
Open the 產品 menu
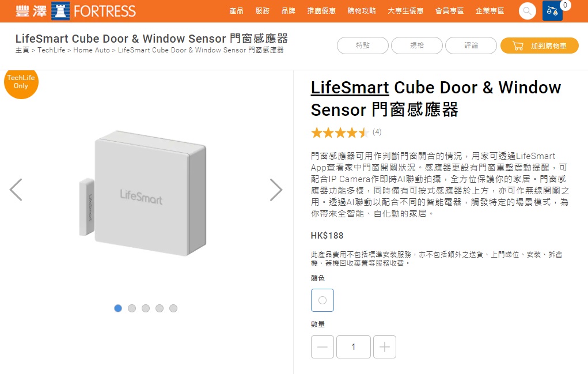[x=237, y=11]
